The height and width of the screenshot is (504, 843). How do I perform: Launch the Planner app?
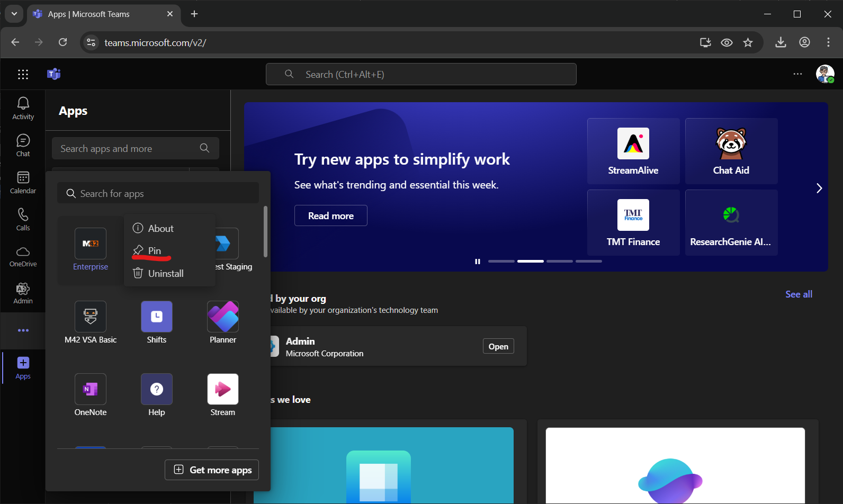point(223,322)
